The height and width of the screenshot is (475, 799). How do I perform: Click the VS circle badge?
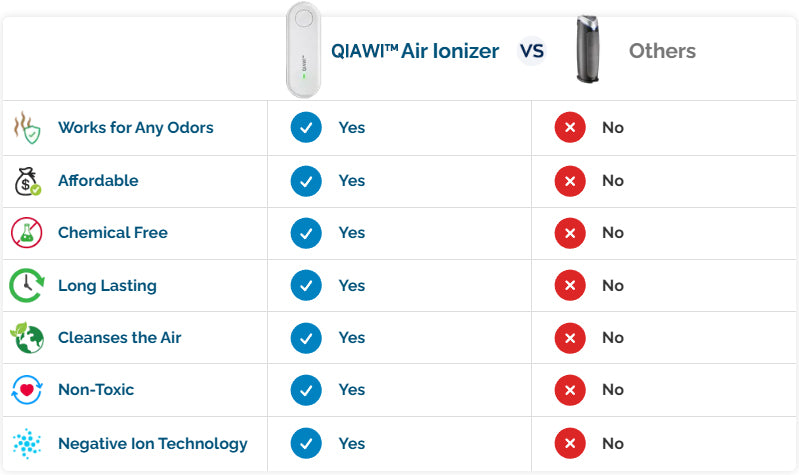(x=532, y=50)
